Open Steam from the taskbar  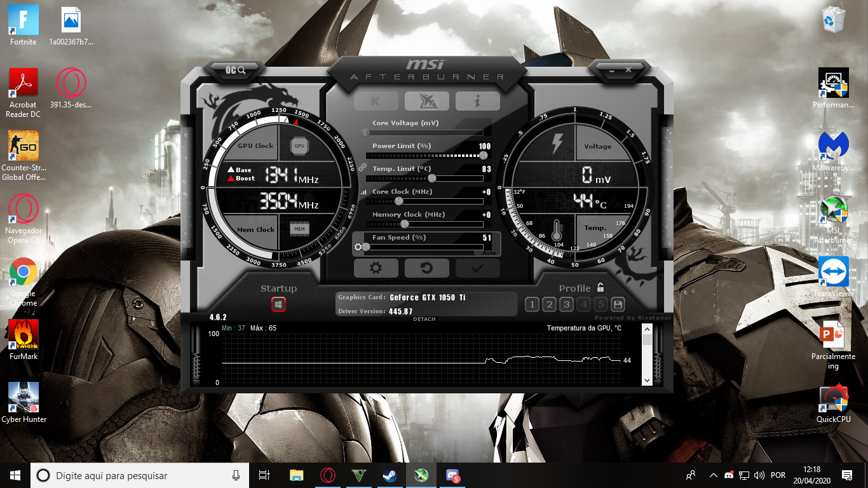coord(390,475)
